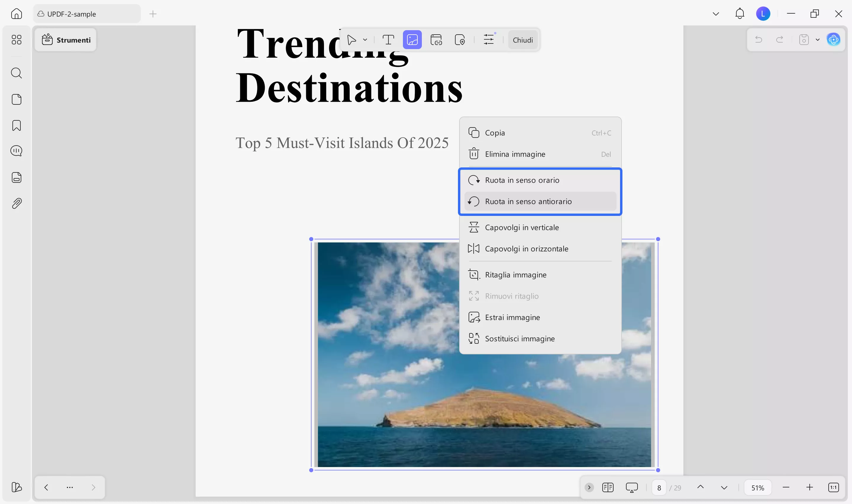Click the zoom in plus button
852x504 pixels.
(810, 487)
